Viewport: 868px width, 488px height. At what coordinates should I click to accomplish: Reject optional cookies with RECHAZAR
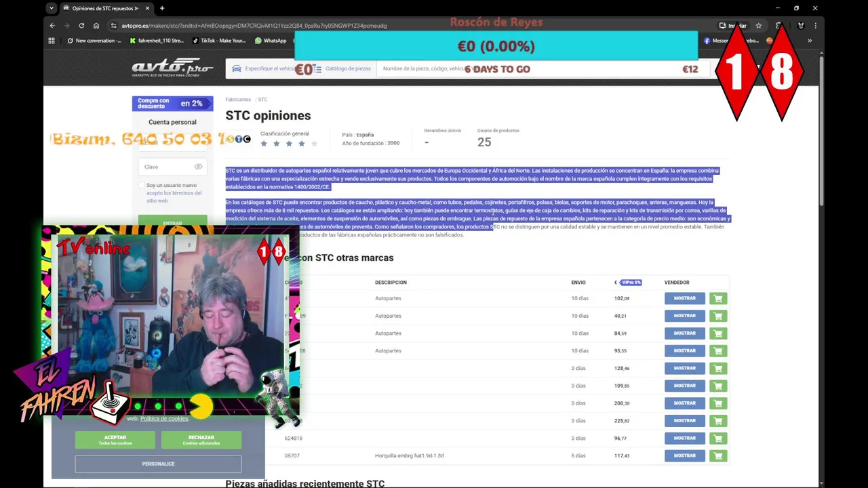tap(201, 439)
